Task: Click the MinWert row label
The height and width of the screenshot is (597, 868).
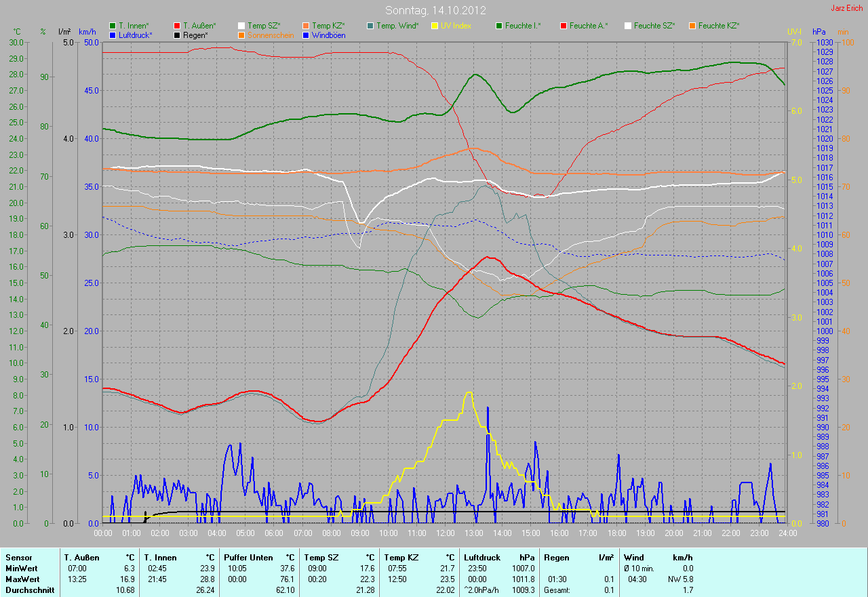Action: coord(20,569)
